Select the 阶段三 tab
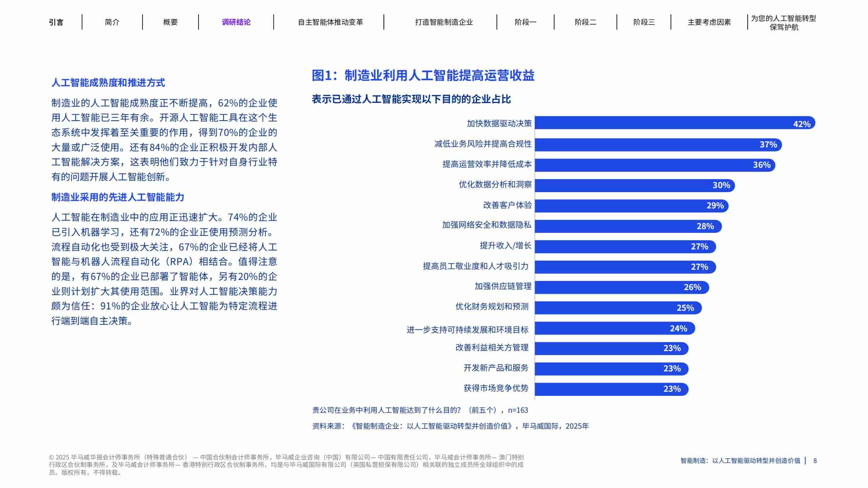The height and width of the screenshot is (488, 868). point(645,23)
